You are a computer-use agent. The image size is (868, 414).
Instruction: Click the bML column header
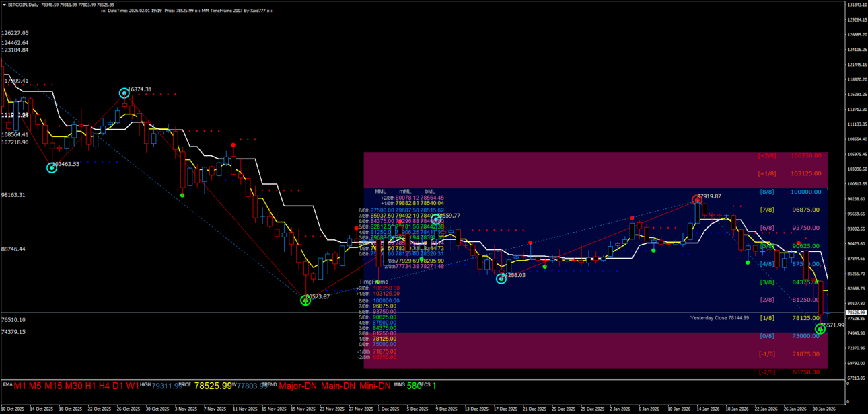tap(430, 192)
